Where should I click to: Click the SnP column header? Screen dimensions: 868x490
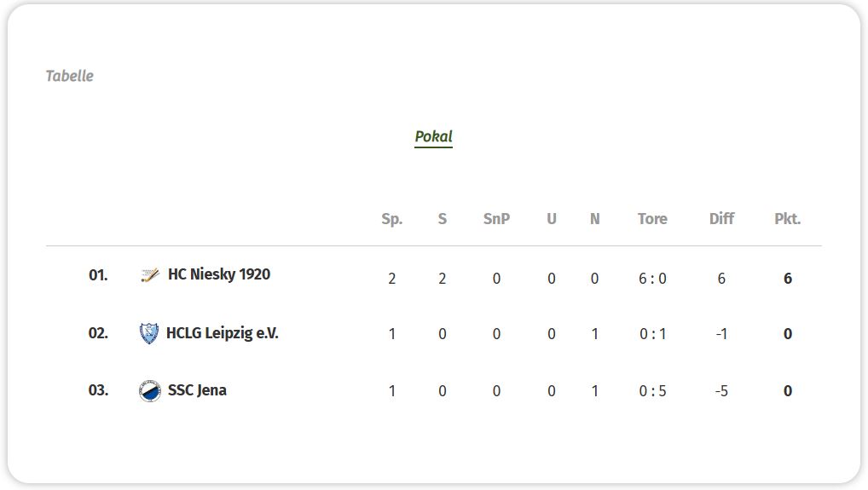pos(496,219)
